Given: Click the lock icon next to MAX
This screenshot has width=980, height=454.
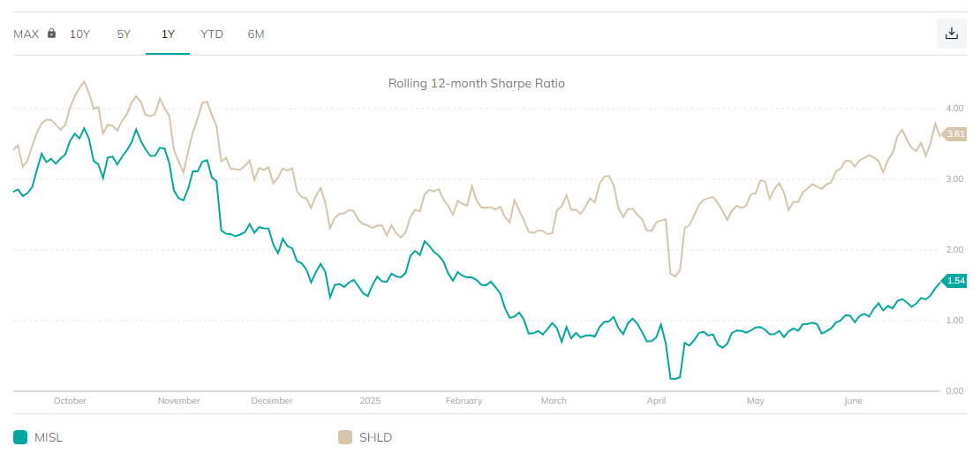Looking at the screenshot, I should pyautogui.click(x=51, y=34).
